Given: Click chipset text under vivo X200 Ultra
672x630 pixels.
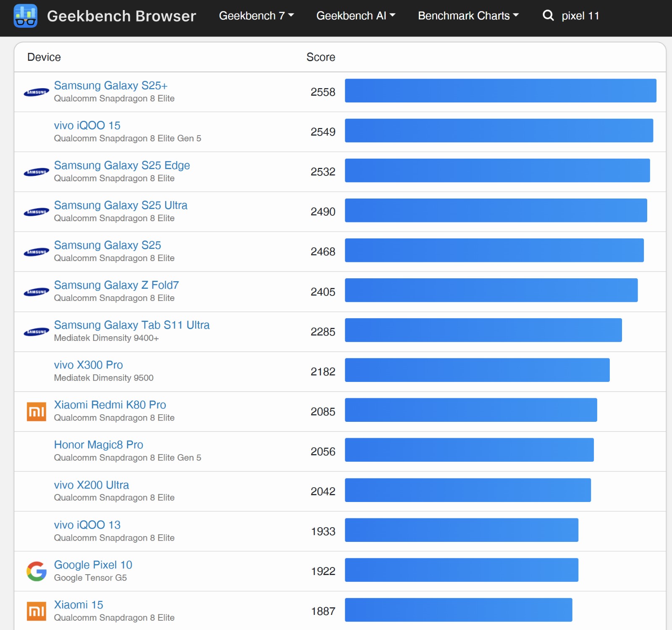Looking at the screenshot, I should click(114, 497).
